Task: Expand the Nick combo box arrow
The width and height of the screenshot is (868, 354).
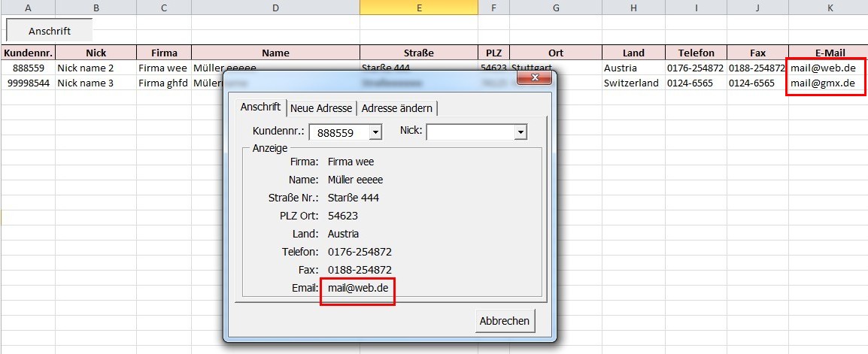Action: point(520,132)
